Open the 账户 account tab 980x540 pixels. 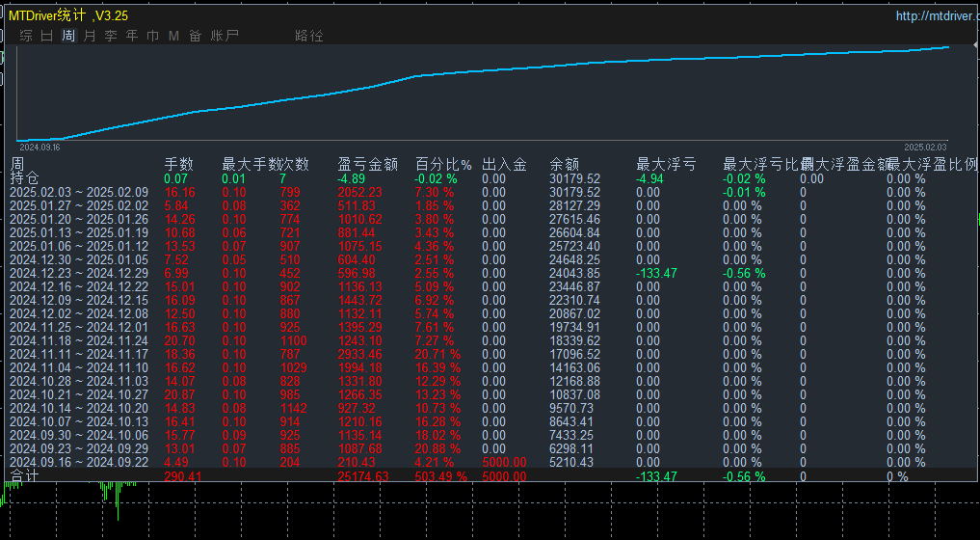[x=225, y=36]
